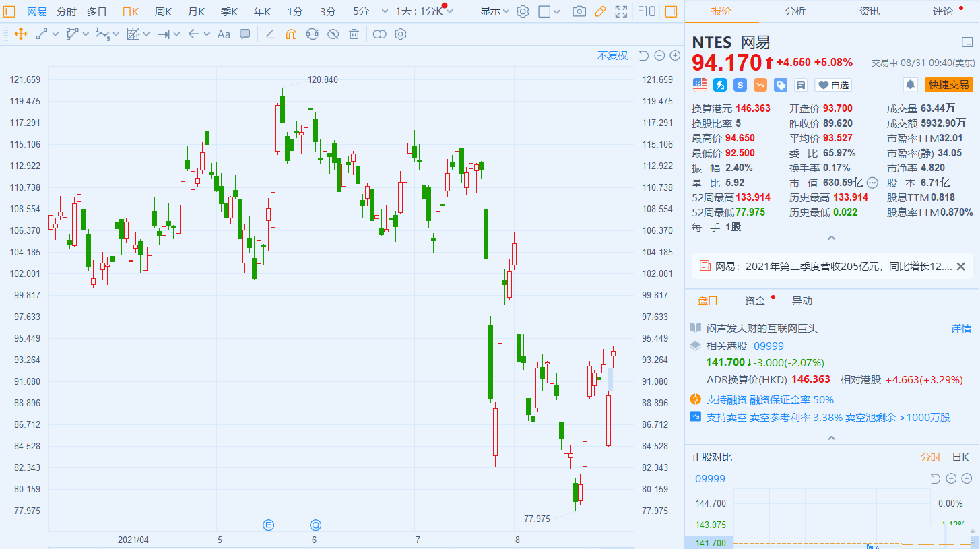Toggle the left sidebar panel icon

pos(9,11)
